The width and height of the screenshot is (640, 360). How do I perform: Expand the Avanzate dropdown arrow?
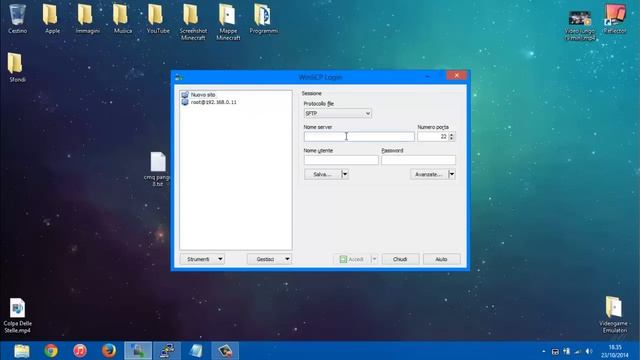(x=451, y=174)
